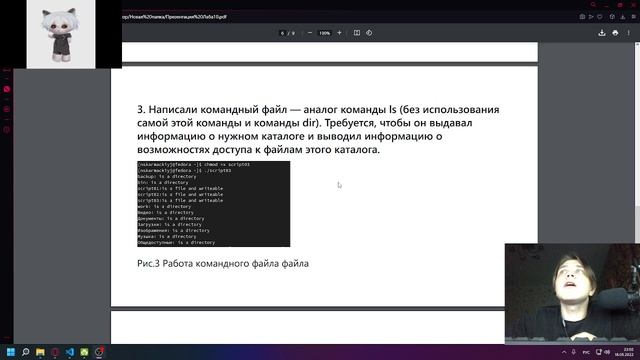Open snapshot camera icon in address bar
The width and height of the screenshot is (640, 360).
pyautogui.click(x=582, y=17)
